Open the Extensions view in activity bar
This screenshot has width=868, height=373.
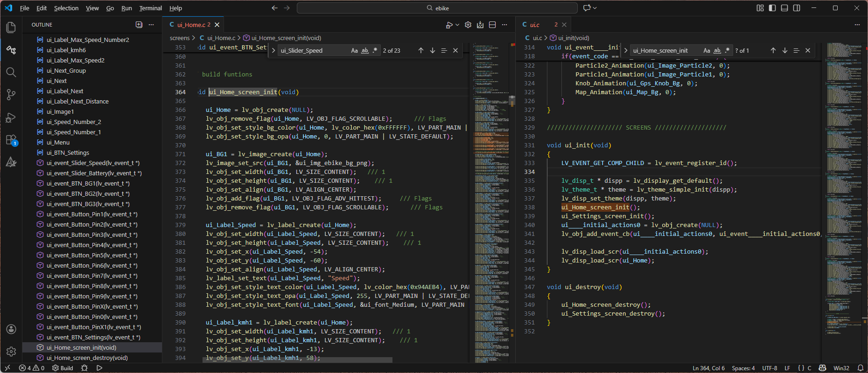click(x=11, y=140)
